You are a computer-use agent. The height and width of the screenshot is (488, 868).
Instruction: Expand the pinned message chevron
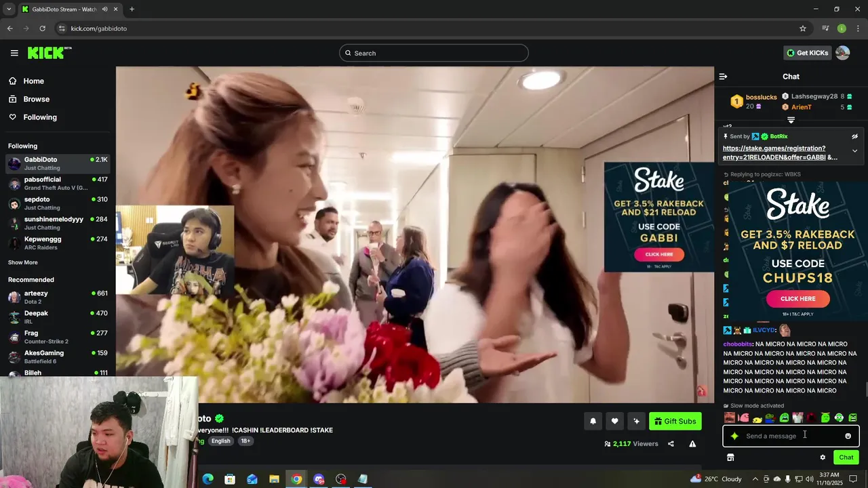[x=854, y=151]
